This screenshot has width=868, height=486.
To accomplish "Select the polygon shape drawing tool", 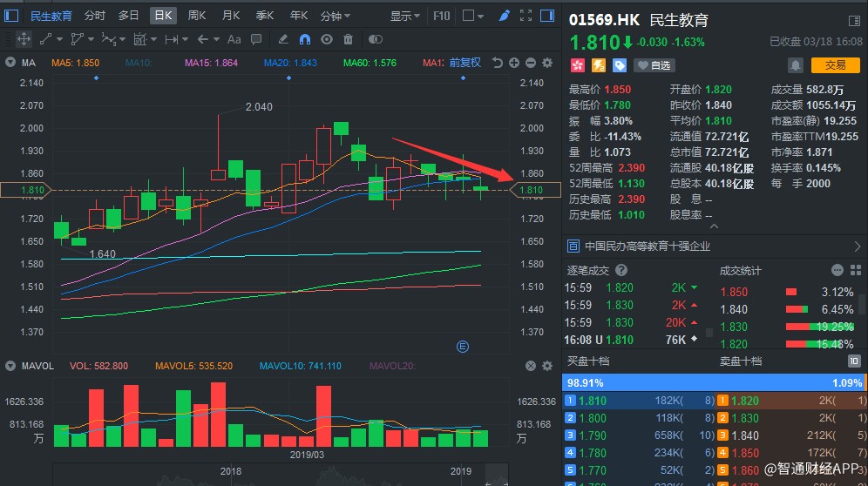I will (77, 39).
